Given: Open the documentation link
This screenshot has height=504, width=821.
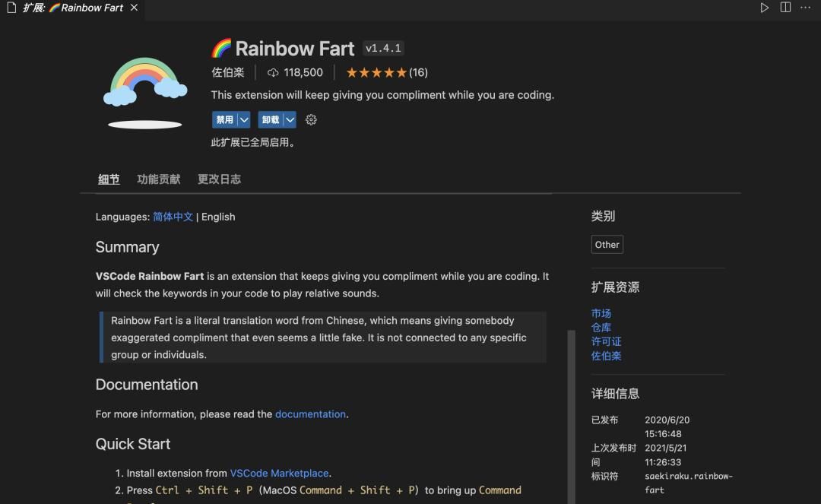Looking at the screenshot, I should coord(310,414).
